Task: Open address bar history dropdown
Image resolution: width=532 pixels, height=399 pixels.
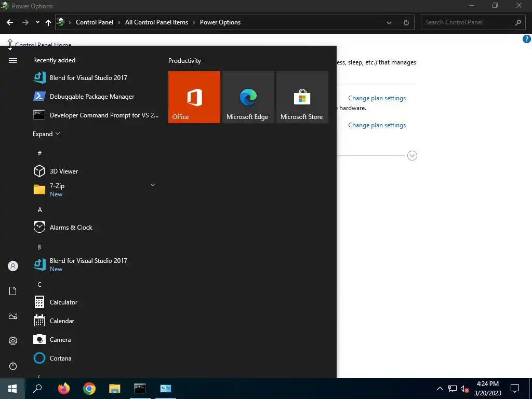Action: tap(389, 23)
